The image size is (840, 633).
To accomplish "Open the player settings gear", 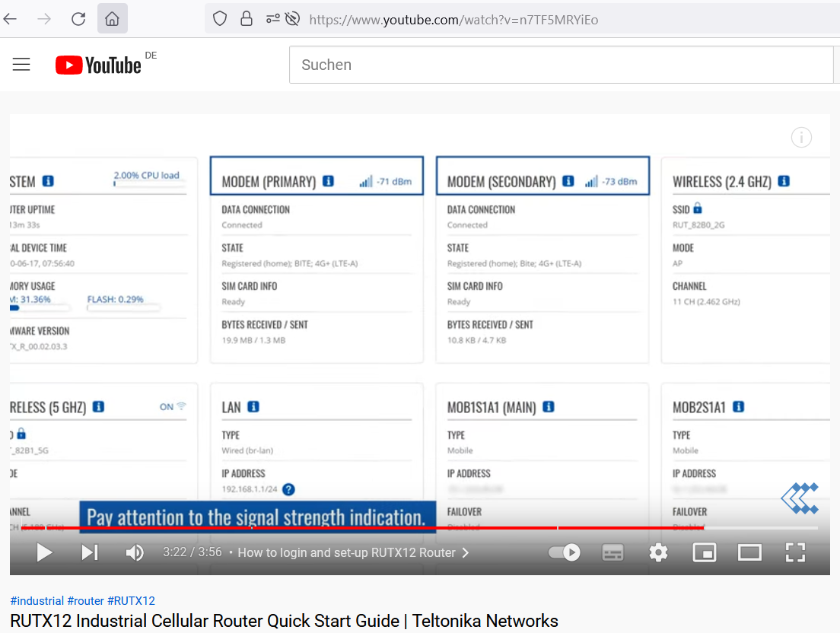I will [x=658, y=552].
